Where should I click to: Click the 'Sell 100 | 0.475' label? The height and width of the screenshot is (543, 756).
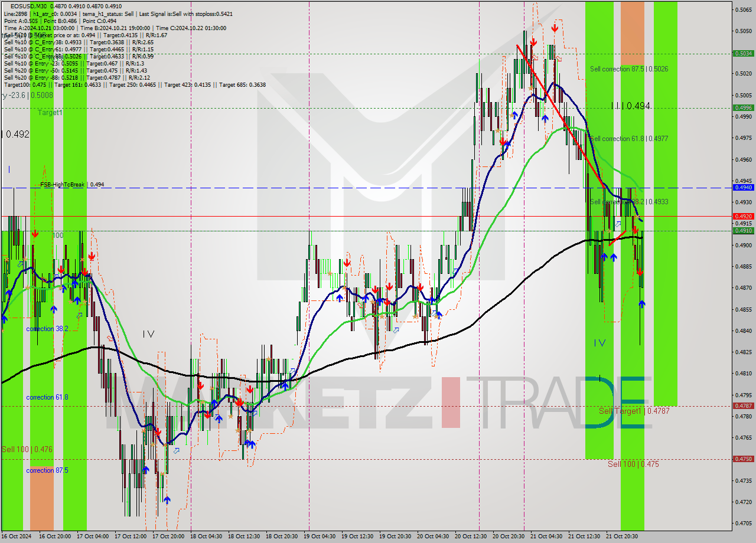click(x=633, y=464)
